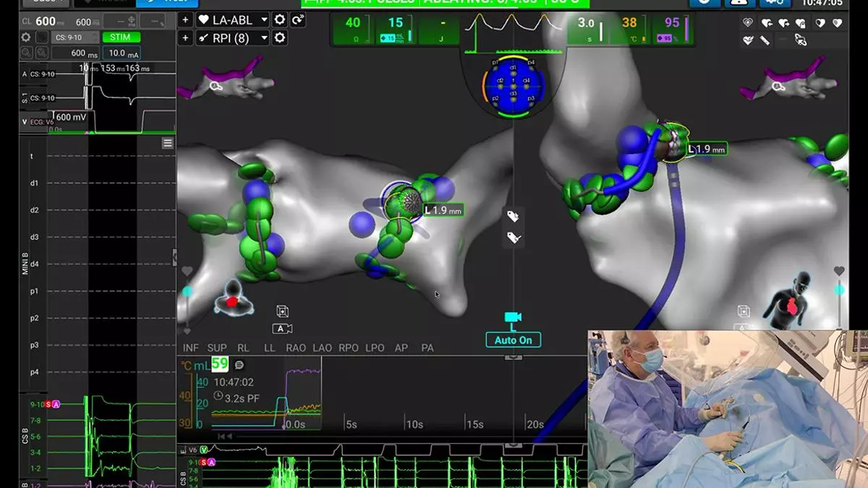
Task: Open the LA-ABL map dropdown
Action: 233,20
